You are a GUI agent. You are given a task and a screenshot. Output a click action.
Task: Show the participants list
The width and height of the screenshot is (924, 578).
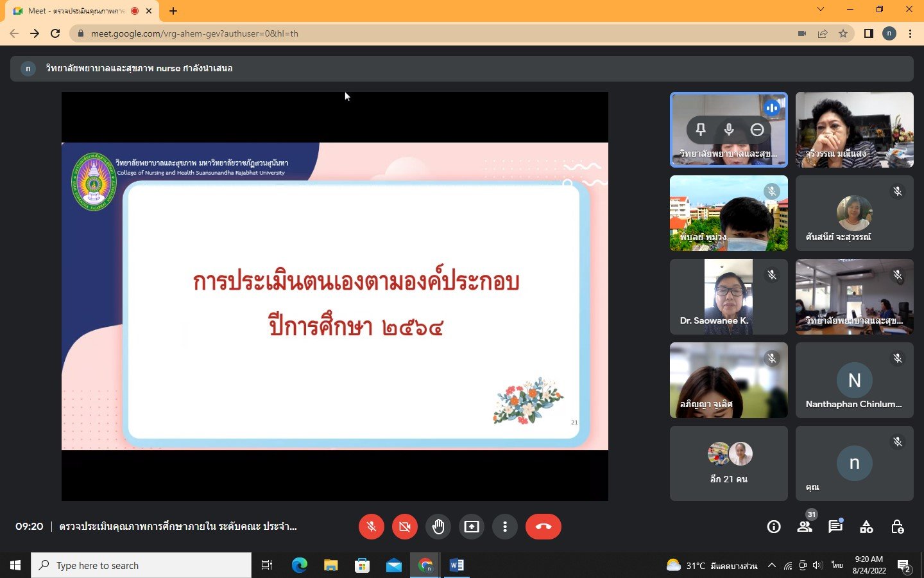tap(805, 527)
